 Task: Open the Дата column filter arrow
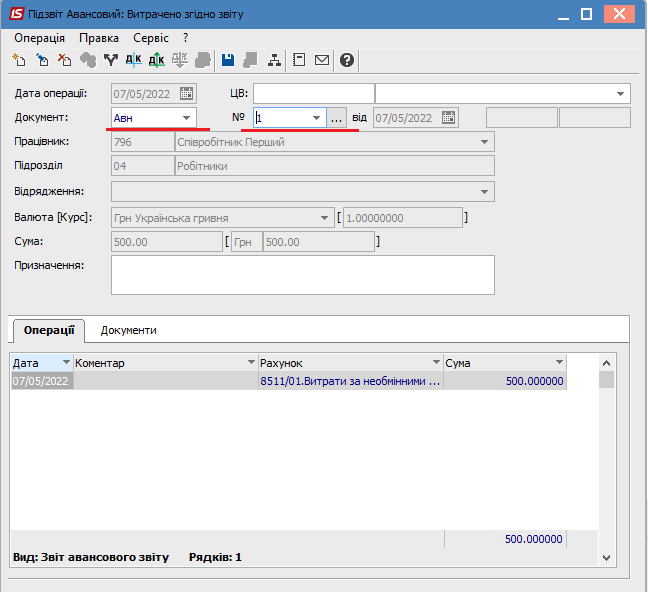pyautogui.click(x=66, y=363)
